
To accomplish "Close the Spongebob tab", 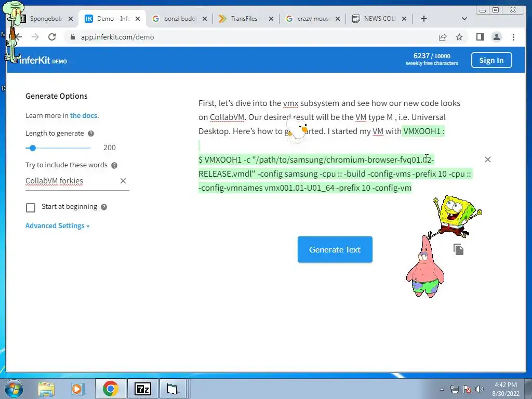I will point(71,19).
